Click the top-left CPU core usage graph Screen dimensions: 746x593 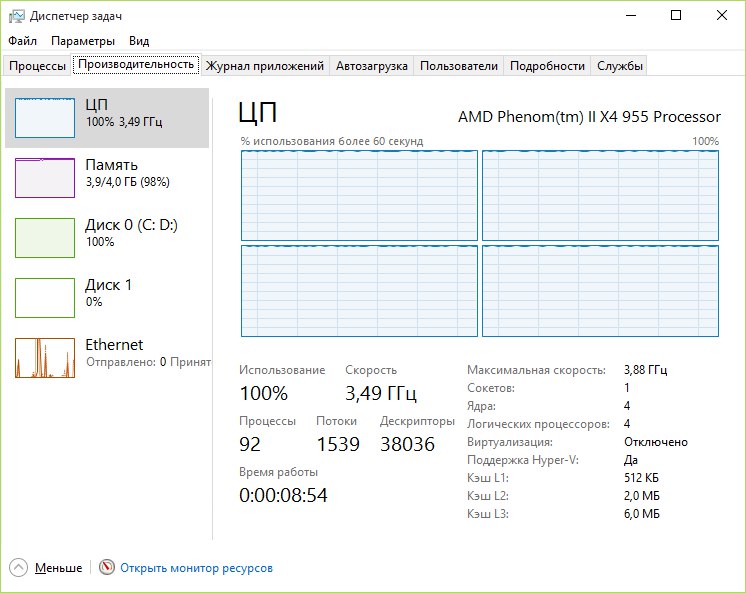[359, 196]
